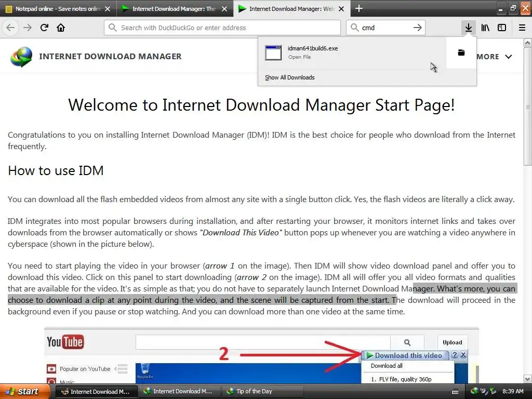Click the search magnifier in YouTube image
The width and height of the screenshot is (532, 399).
pyautogui.click(x=407, y=342)
